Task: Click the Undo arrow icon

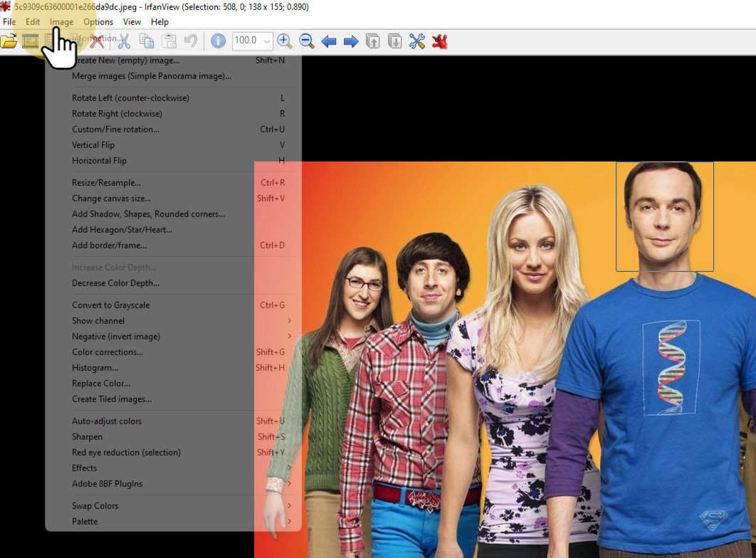Action: tap(191, 41)
